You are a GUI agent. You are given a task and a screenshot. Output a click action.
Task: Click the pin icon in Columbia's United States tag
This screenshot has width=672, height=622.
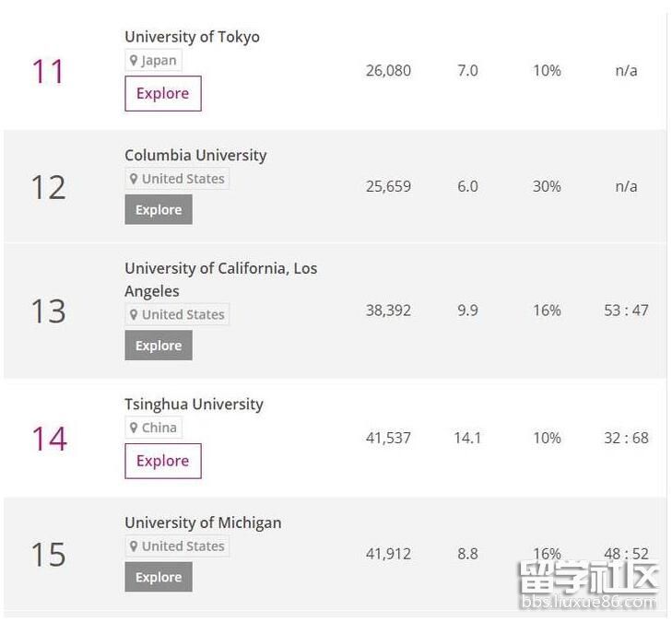[x=134, y=179]
